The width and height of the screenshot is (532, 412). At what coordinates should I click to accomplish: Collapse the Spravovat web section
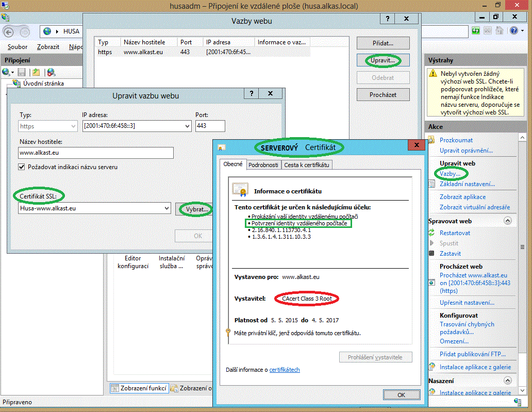tap(507, 221)
